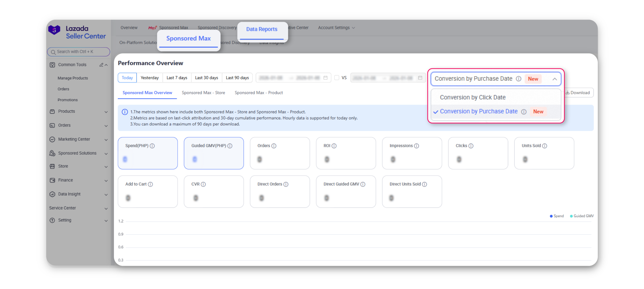Click the calendar icon in first date range
The width and height of the screenshot is (644, 289).
pyautogui.click(x=326, y=78)
